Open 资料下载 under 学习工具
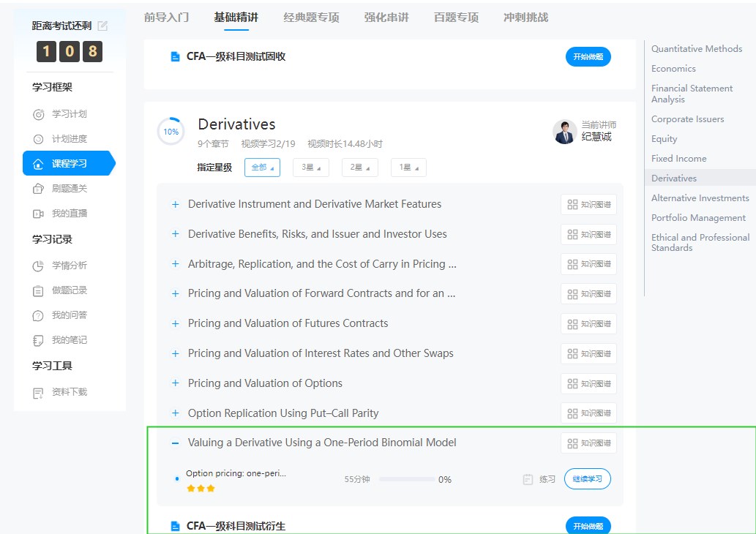 [69, 392]
